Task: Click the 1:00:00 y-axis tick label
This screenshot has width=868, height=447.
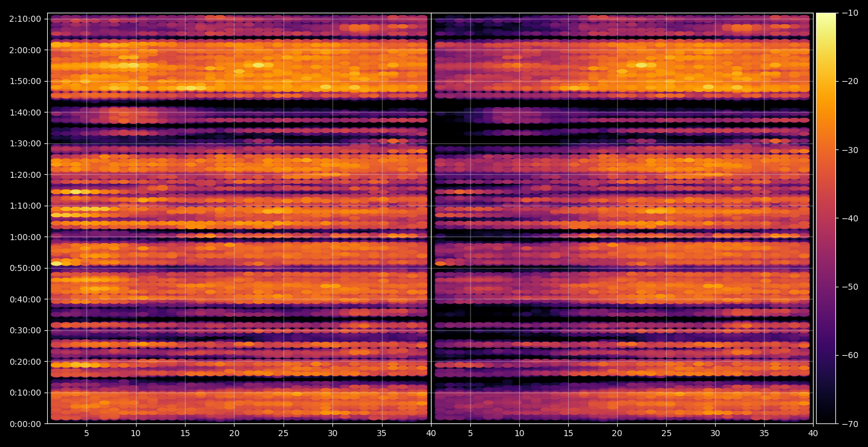Action: tap(25, 237)
